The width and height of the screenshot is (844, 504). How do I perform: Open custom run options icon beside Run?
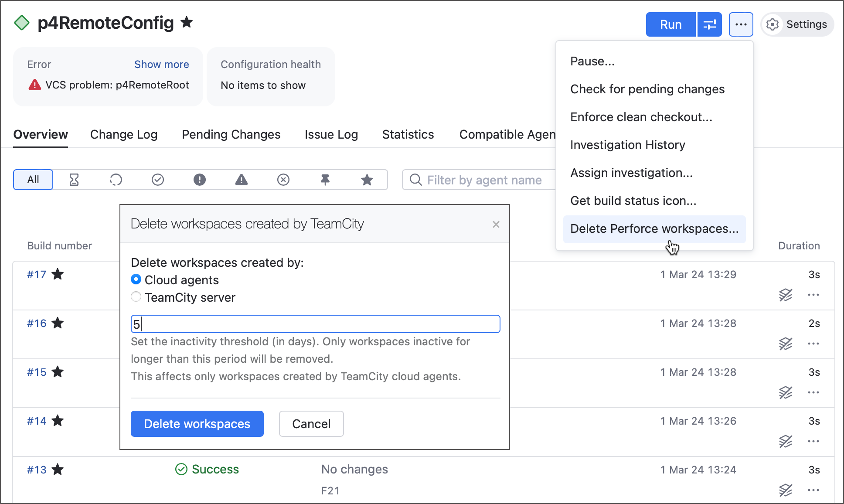(710, 24)
